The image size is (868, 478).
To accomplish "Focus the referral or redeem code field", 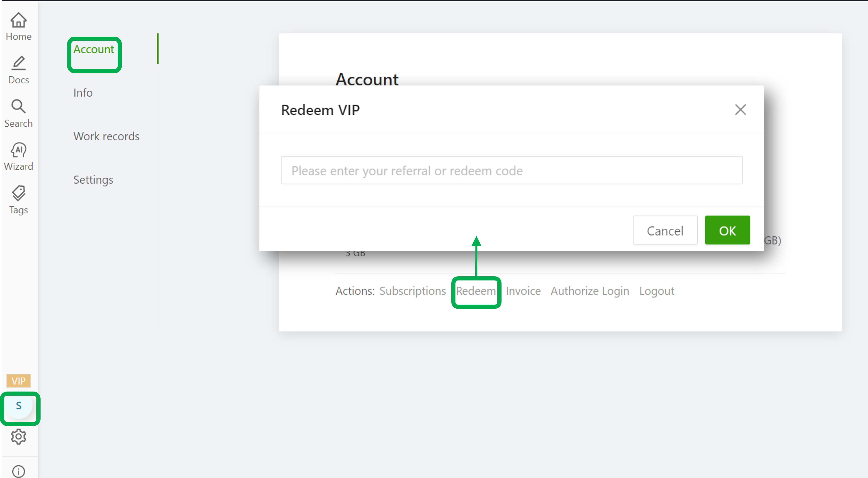I will (x=512, y=170).
